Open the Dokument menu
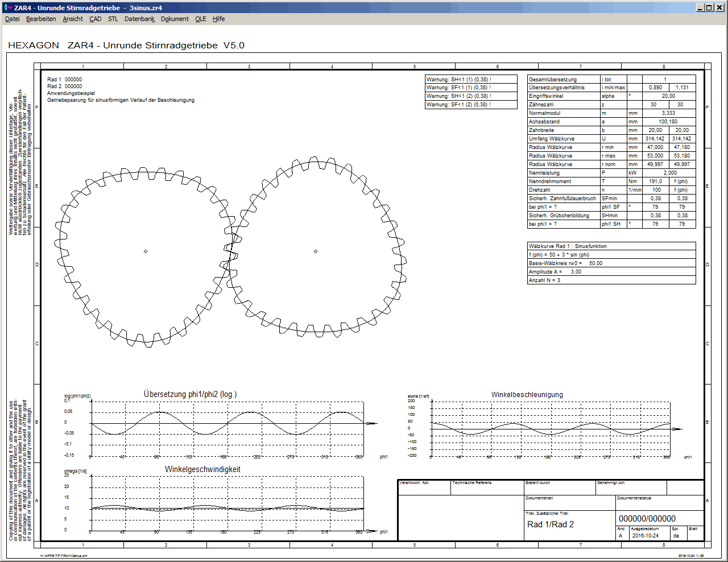This screenshot has width=728, height=562. pos(175,19)
